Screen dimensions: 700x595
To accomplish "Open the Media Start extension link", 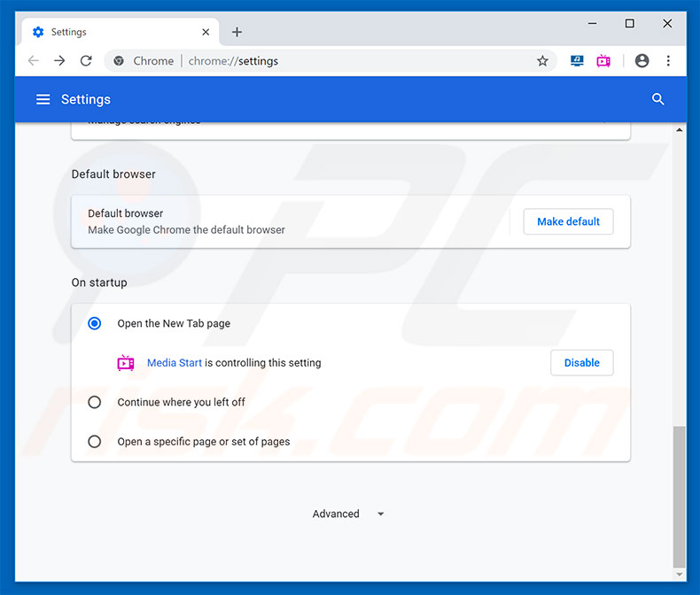I will (174, 363).
